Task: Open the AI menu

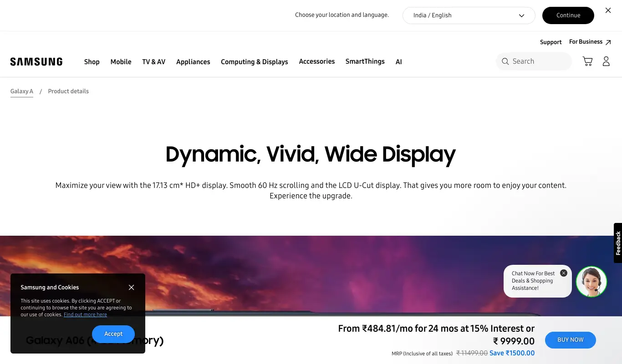Action: pos(399,62)
